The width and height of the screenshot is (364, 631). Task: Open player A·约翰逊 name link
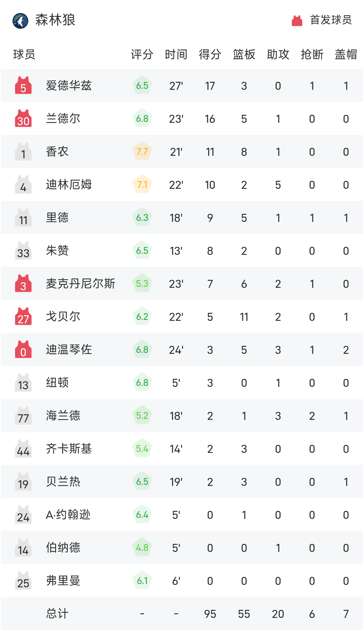(68, 515)
